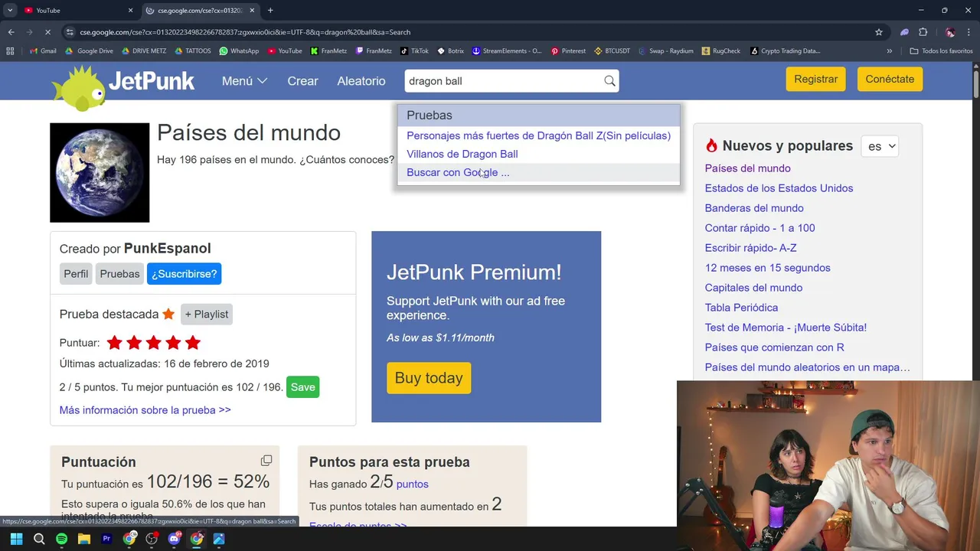980x551 pixels.
Task: Click the page vertical scrollbar thumb
Action: click(975, 84)
